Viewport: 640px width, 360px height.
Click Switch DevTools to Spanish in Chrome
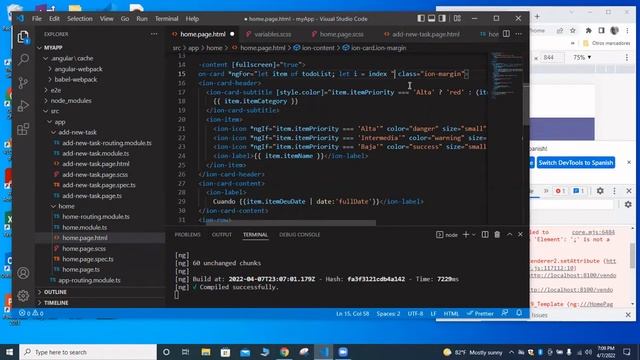(x=576, y=162)
